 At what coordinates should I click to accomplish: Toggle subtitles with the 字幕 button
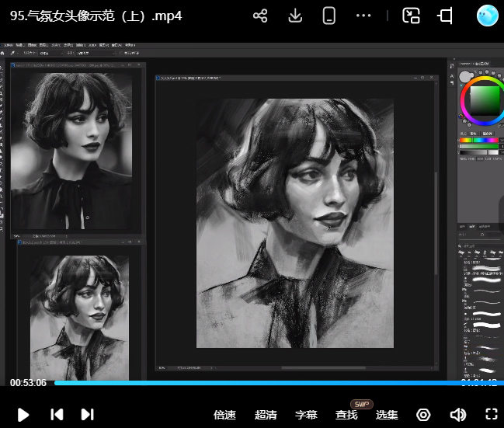pyautogui.click(x=306, y=415)
